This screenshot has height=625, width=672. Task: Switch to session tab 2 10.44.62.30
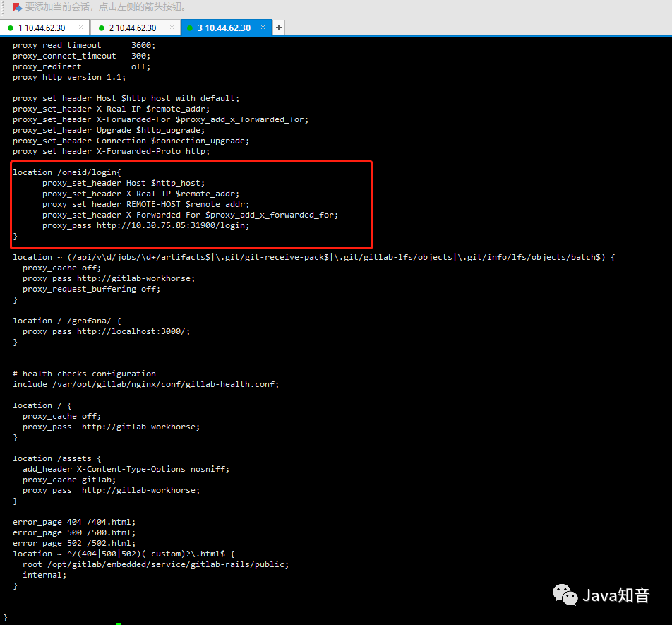click(133, 28)
